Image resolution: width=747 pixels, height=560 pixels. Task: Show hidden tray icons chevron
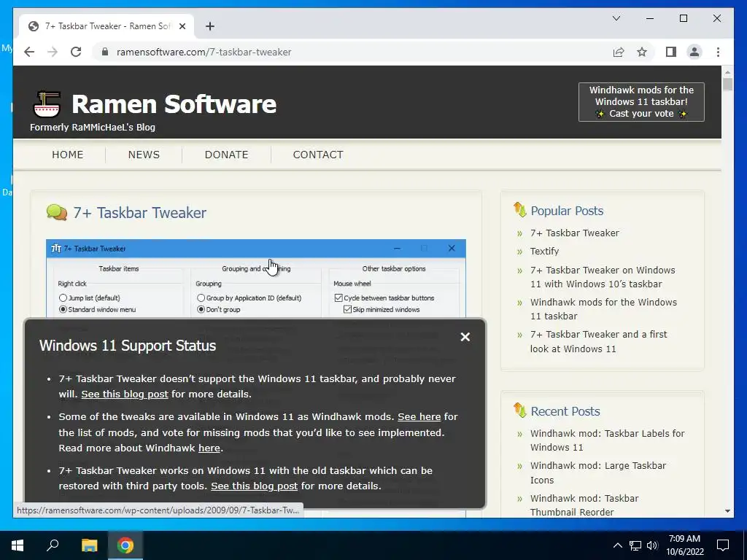click(x=617, y=545)
